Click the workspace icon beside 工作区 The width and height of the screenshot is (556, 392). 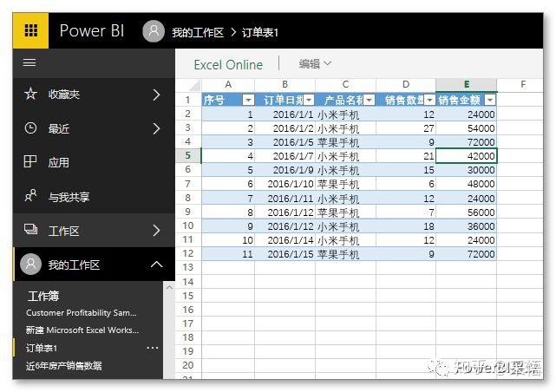[x=30, y=229]
